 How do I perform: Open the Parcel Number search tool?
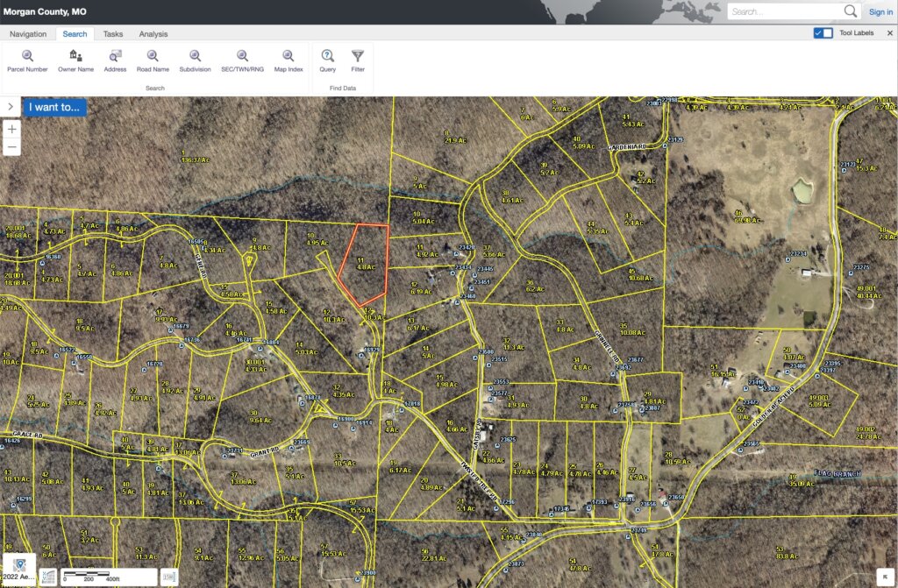(x=27, y=59)
